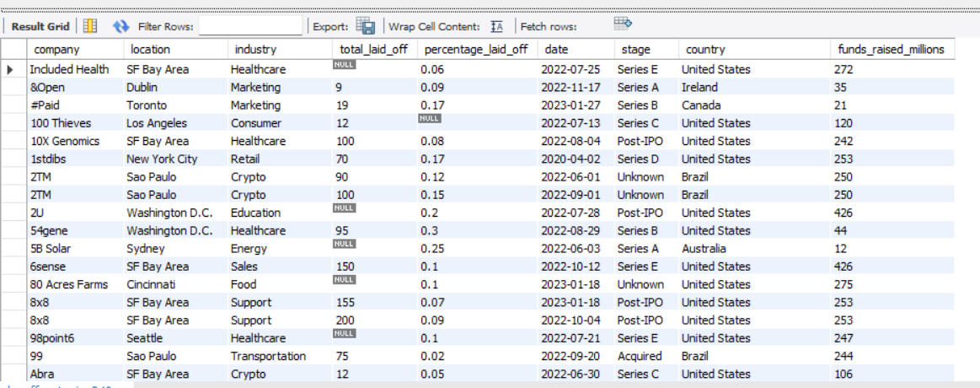Export the recordset using the Export icon

pos(365,26)
